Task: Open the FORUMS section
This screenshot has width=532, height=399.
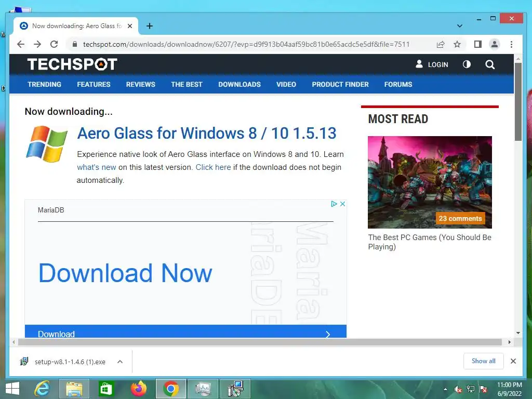Action: (x=398, y=84)
